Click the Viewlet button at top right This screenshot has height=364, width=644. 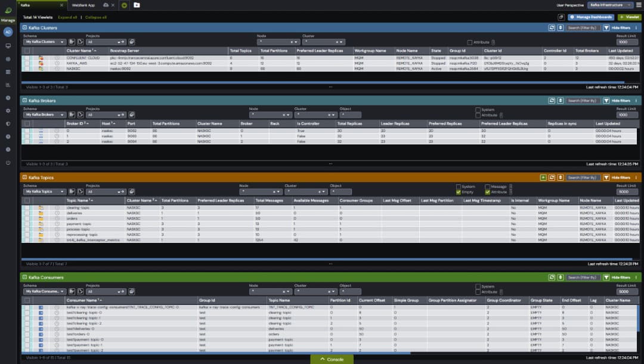click(x=629, y=17)
